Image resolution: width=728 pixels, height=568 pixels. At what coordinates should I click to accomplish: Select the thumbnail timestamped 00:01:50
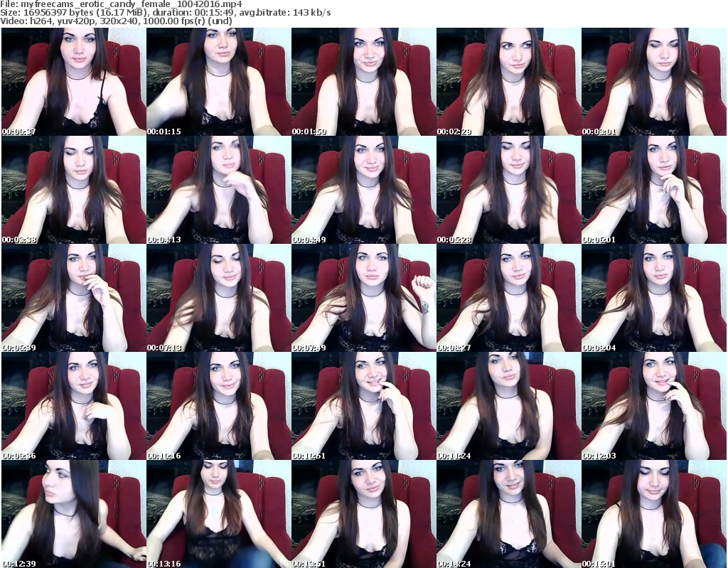(x=363, y=82)
